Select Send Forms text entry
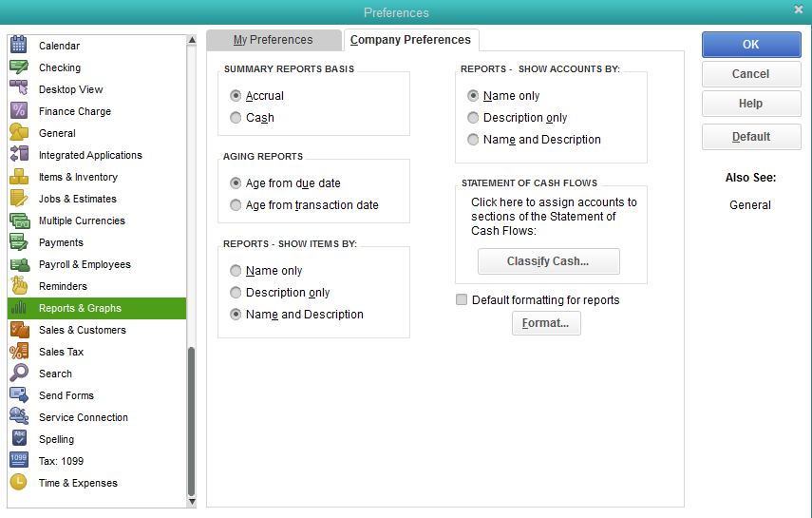The image size is (812, 518). (x=66, y=395)
